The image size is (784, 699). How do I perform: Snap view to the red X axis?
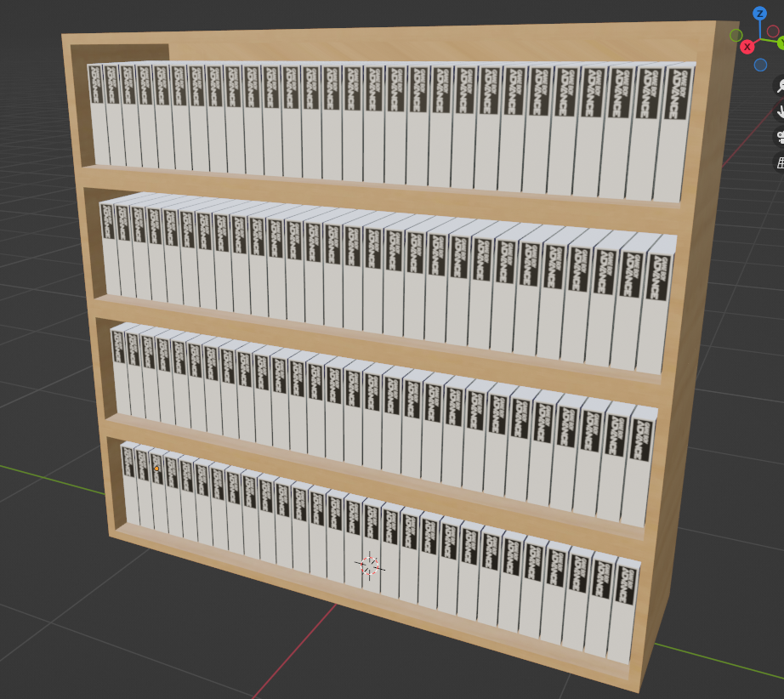pyautogui.click(x=747, y=47)
